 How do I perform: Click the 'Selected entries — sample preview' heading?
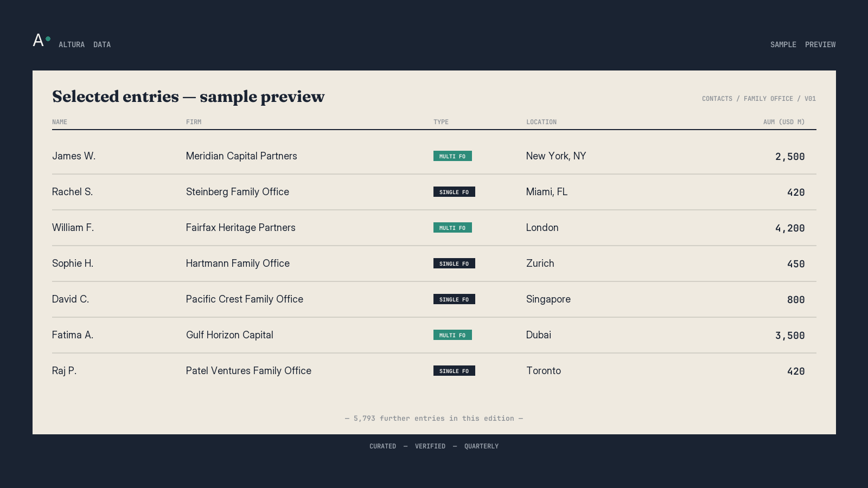click(x=188, y=97)
